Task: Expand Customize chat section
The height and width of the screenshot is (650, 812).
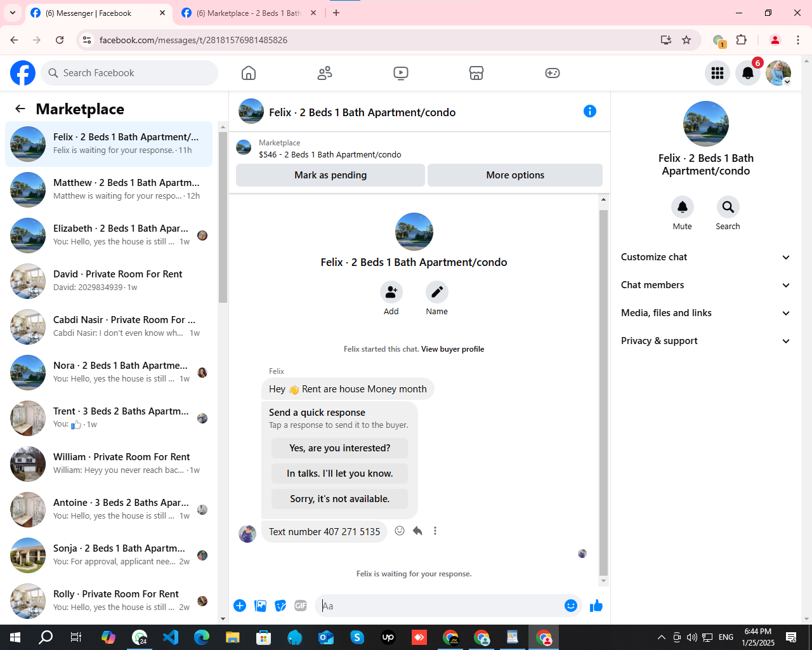Action: [x=706, y=257]
